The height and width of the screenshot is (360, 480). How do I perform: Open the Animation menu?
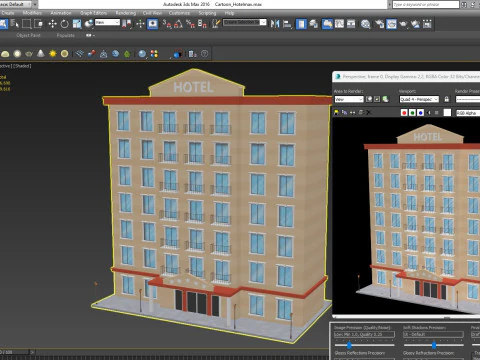(x=61, y=13)
